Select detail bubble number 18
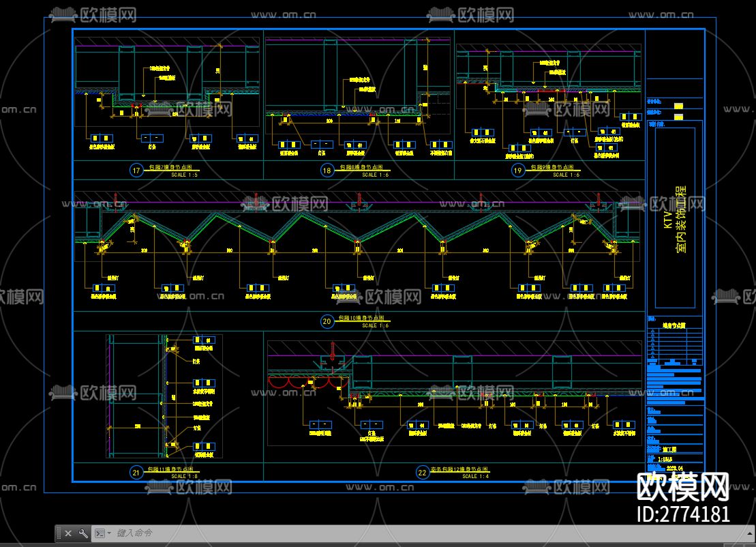This screenshot has height=547, width=756. (x=327, y=171)
